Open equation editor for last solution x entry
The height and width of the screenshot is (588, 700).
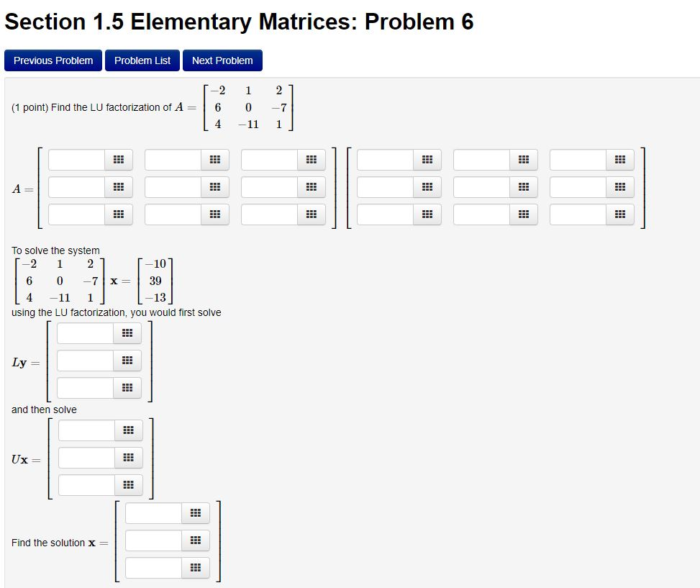pos(195,568)
